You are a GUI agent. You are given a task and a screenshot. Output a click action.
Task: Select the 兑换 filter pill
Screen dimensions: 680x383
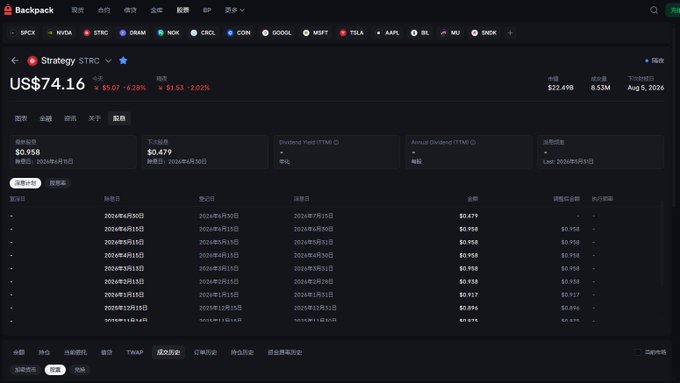[x=80, y=370]
